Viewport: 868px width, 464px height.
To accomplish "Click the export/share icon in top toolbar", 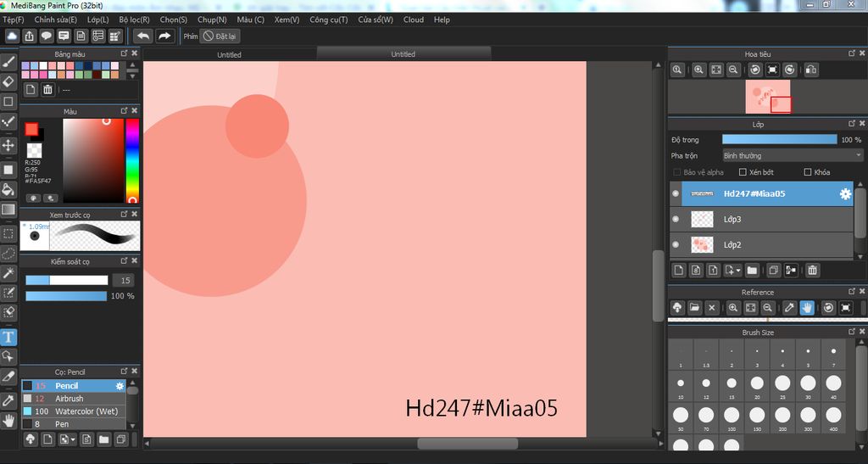I will click(x=30, y=36).
